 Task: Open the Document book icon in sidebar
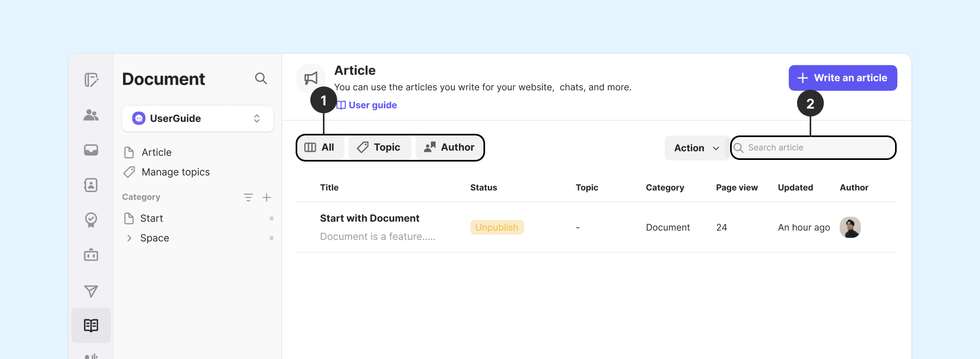click(91, 325)
